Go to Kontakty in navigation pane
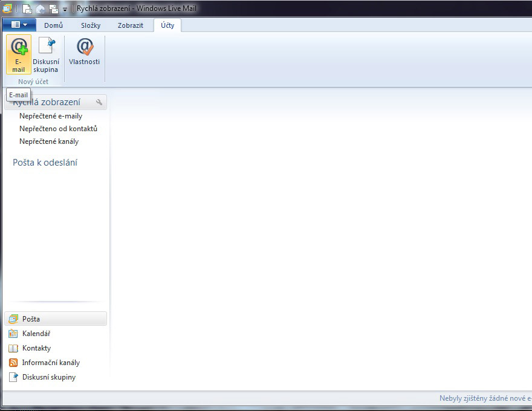 [36, 348]
